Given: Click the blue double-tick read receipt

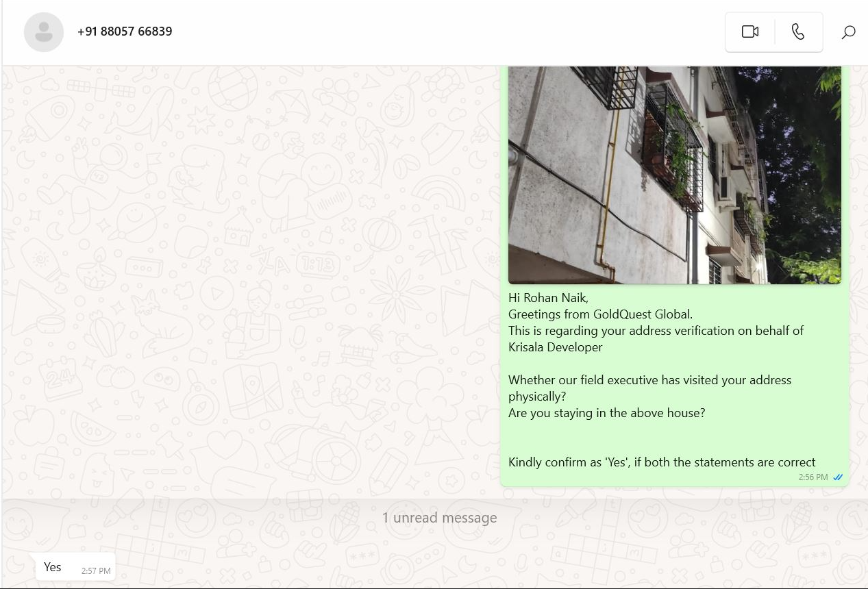Looking at the screenshot, I should pos(837,477).
